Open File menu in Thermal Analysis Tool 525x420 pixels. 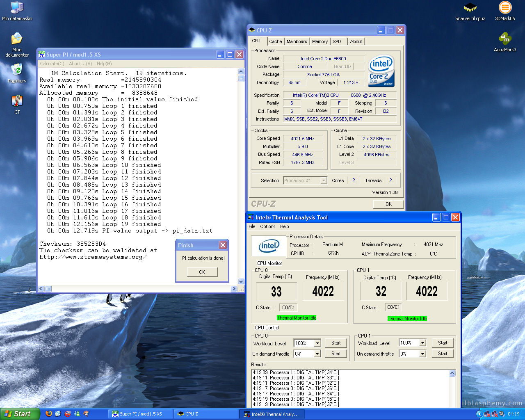pyautogui.click(x=252, y=226)
